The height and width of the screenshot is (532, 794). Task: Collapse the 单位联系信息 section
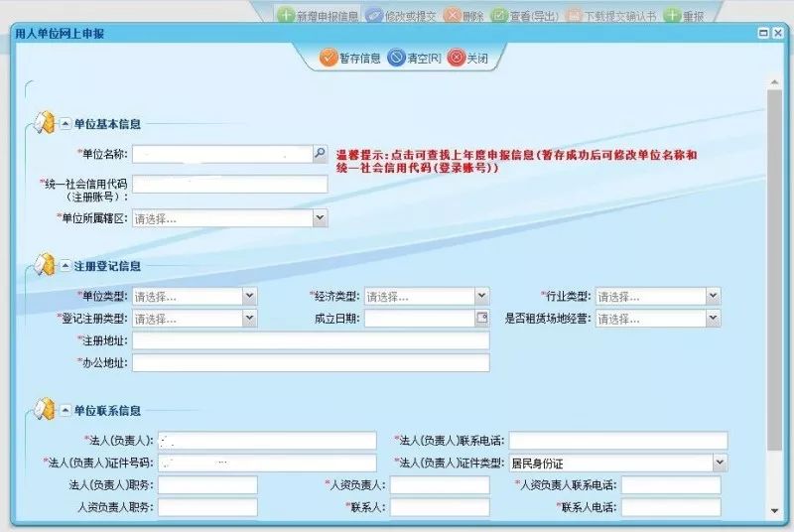pos(66,410)
